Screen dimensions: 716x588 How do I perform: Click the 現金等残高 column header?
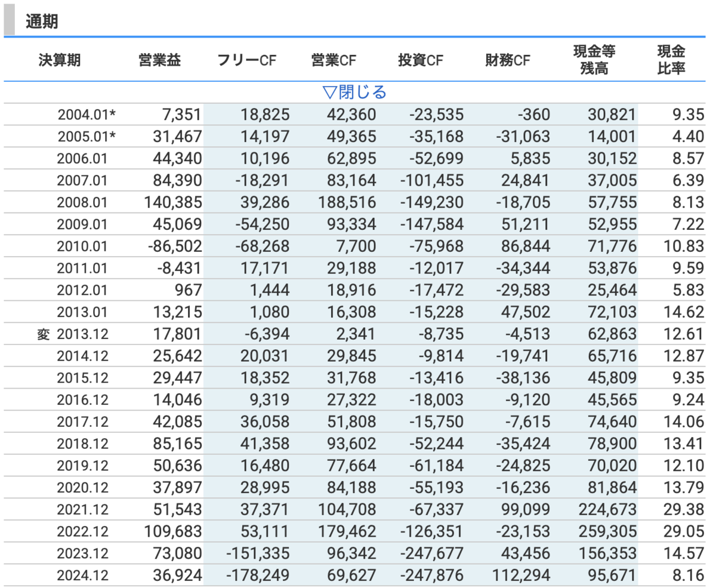[x=594, y=60]
